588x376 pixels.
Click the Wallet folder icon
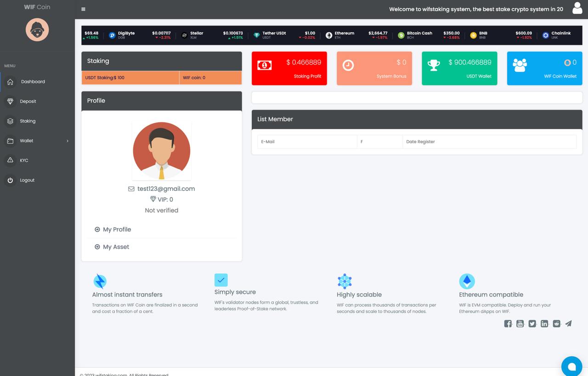[x=10, y=141]
